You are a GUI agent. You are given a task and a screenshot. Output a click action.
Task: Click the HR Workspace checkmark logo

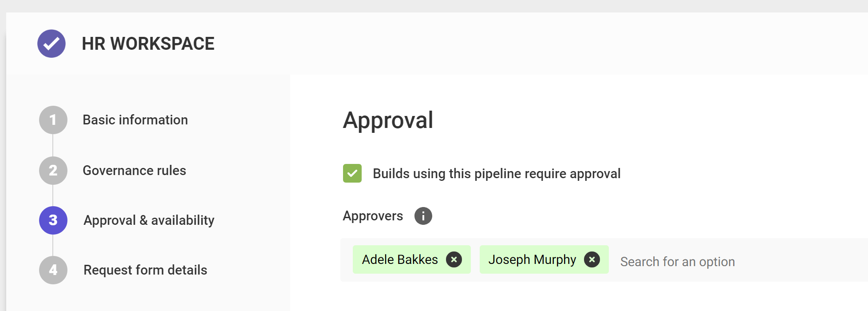coord(51,44)
